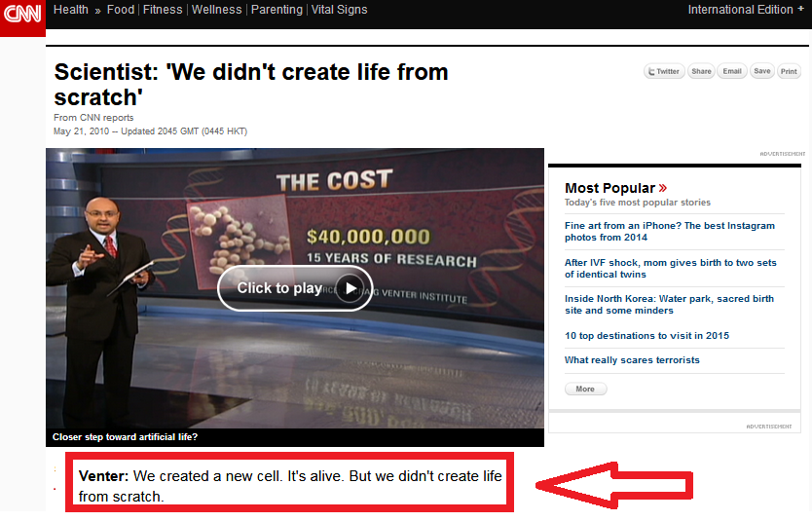
Task: Navigate to the Parenting section
Action: click(277, 10)
